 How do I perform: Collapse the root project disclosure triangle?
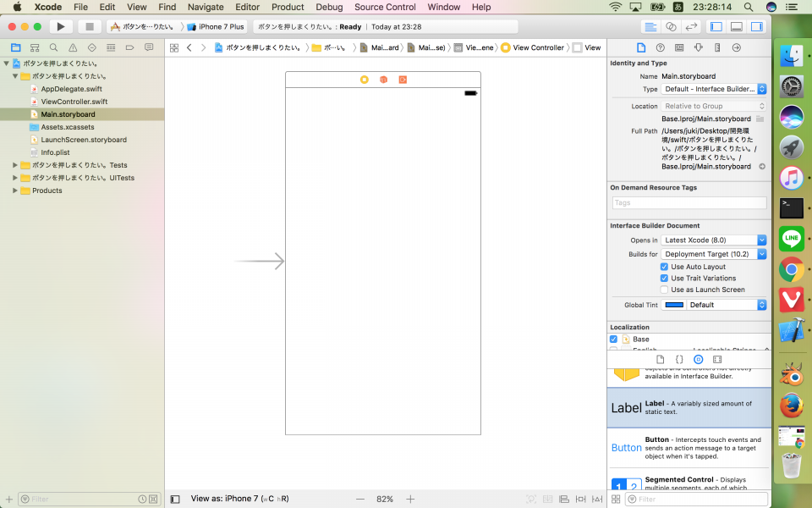coord(6,63)
